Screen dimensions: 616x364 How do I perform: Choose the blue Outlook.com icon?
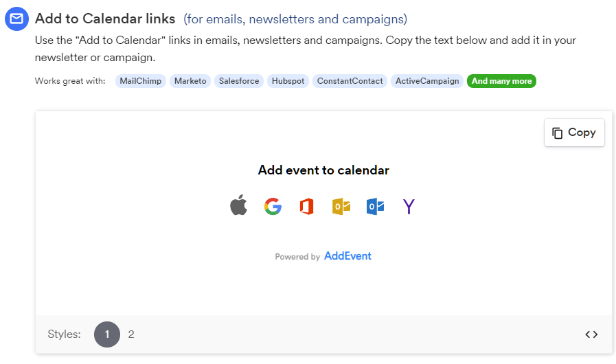375,206
